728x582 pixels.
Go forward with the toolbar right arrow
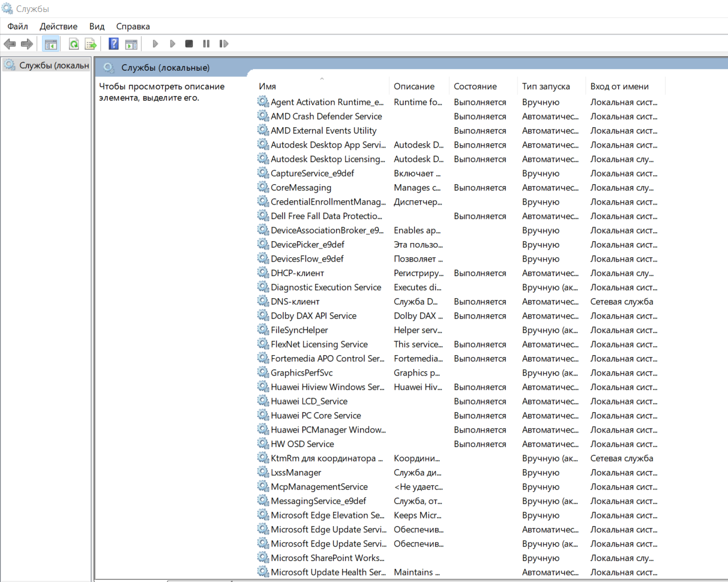(x=26, y=44)
